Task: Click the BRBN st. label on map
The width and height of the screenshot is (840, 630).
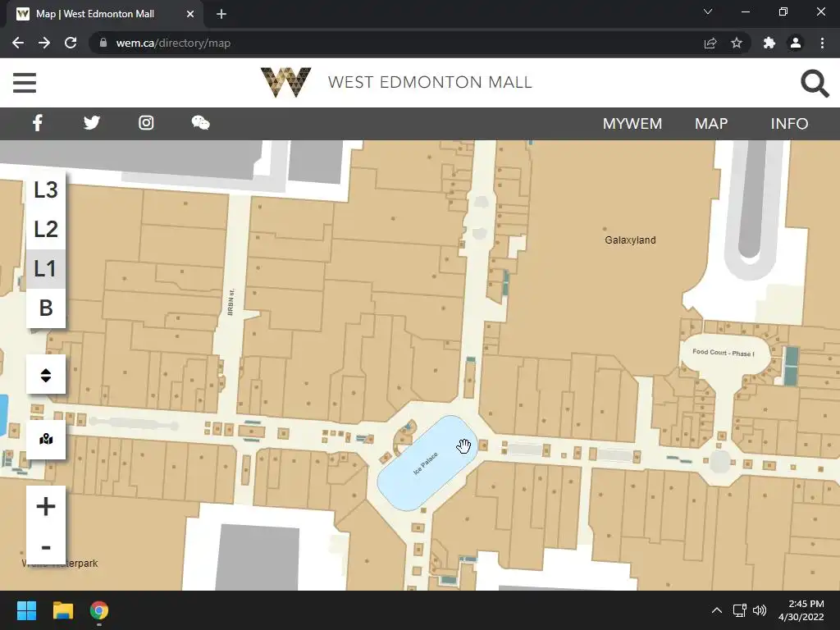Action: (x=231, y=302)
